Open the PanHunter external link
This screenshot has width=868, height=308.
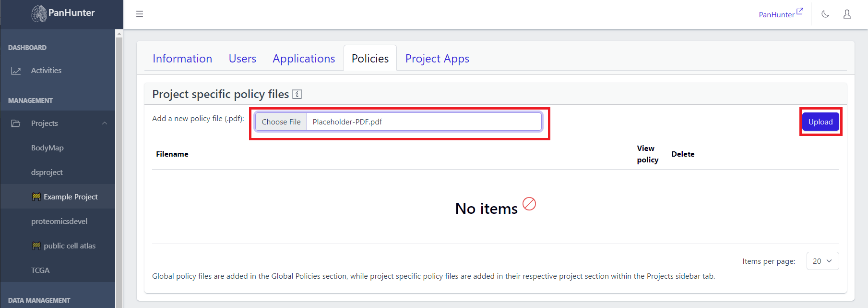(780, 14)
